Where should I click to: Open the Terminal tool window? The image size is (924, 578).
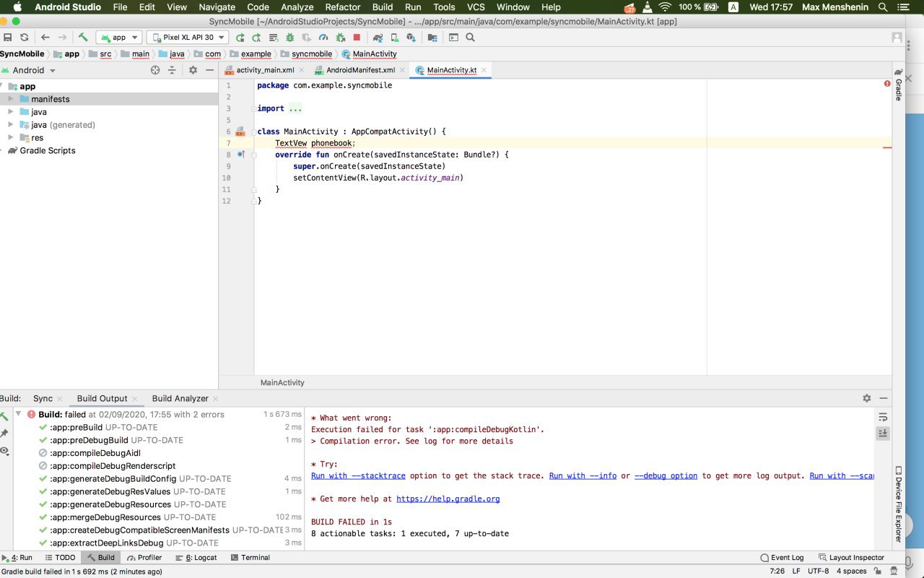[x=250, y=558]
